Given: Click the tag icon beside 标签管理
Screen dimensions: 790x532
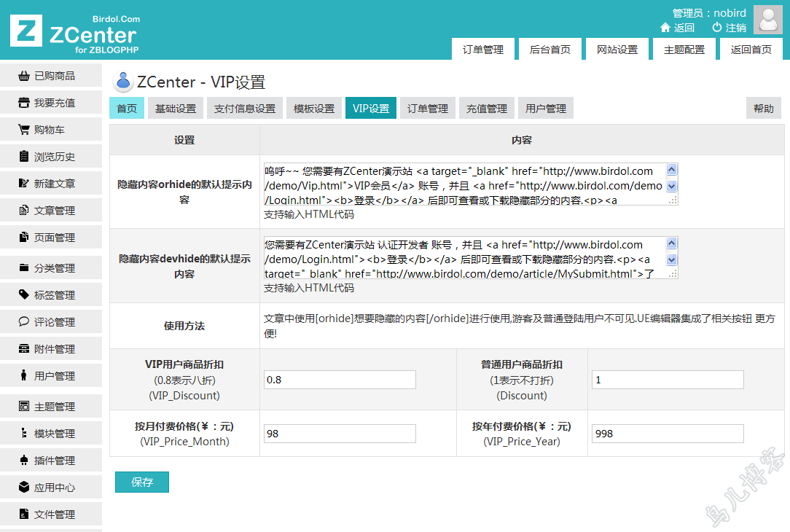Looking at the screenshot, I should pos(23,294).
